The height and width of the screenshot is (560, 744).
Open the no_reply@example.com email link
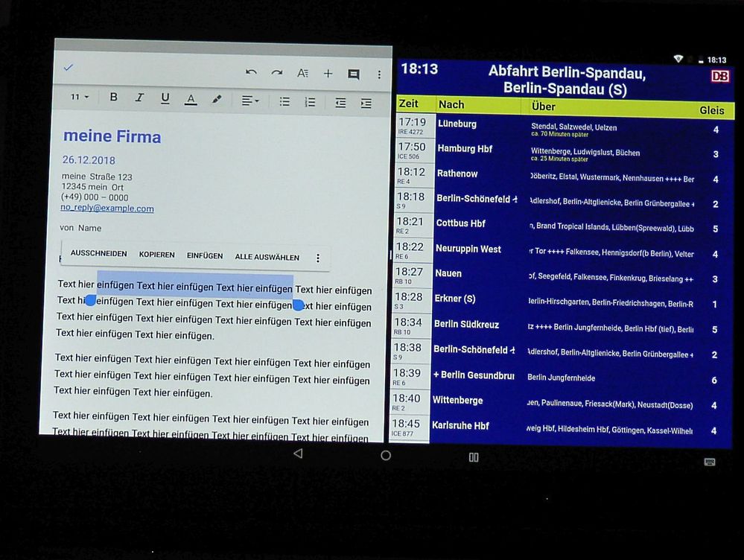pos(107,209)
